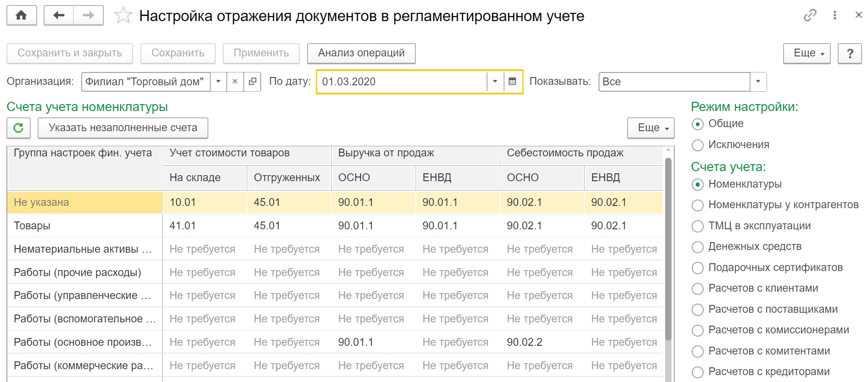Open the top Еще menu
868x382 pixels.
(x=806, y=53)
